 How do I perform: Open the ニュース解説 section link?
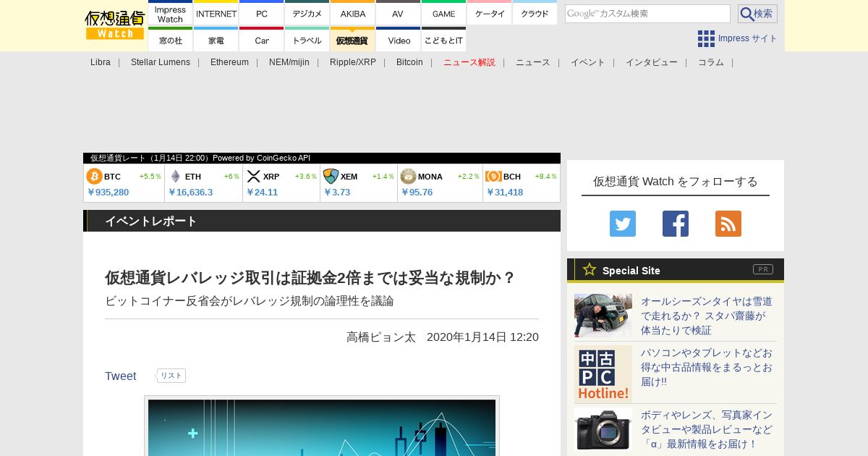pos(469,62)
